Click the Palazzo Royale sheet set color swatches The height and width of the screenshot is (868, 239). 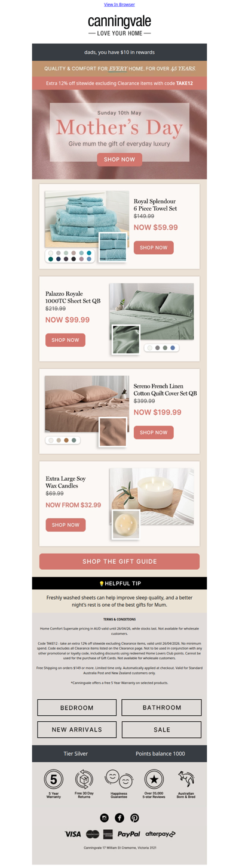(x=162, y=348)
